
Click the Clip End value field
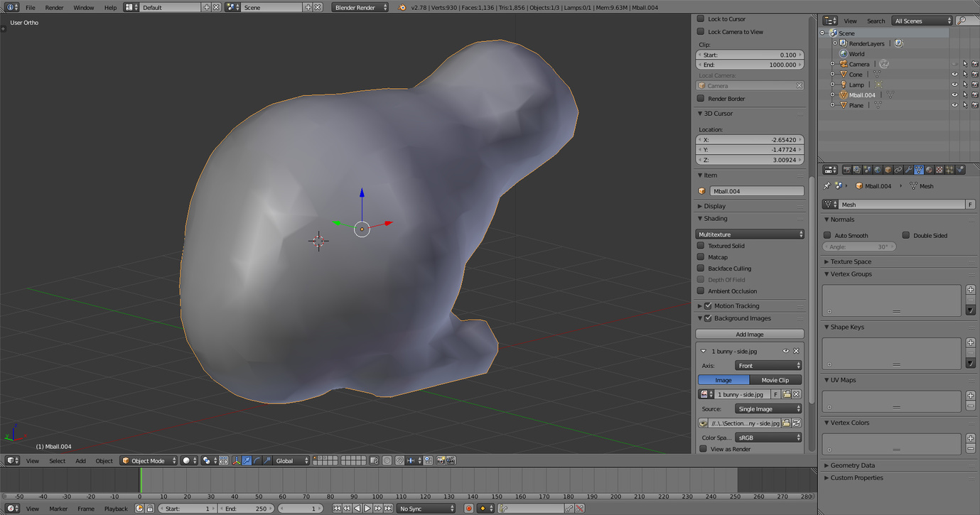coord(750,65)
